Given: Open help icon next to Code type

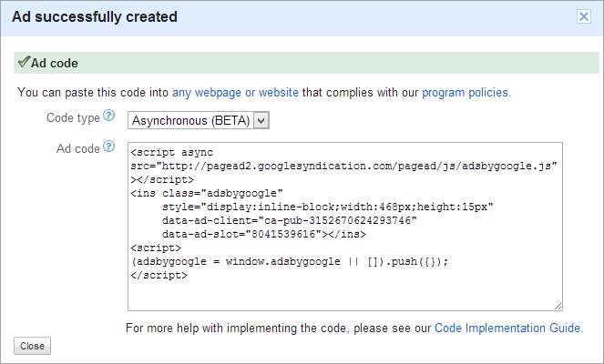Looking at the screenshot, I should 109,115.
